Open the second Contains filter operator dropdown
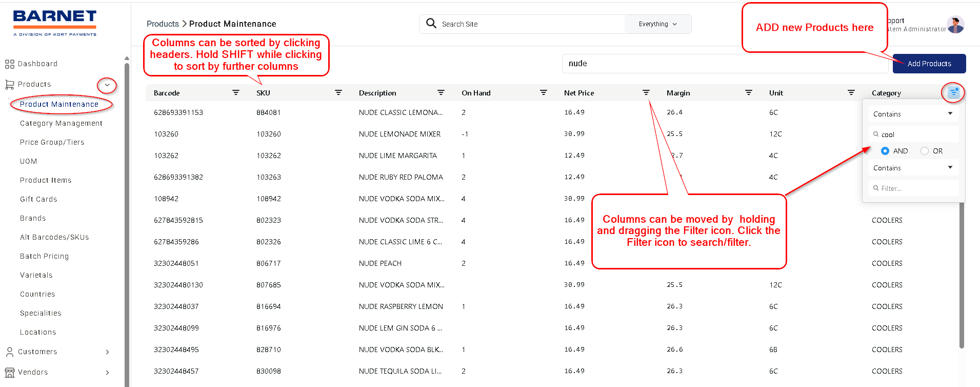Image resolution: width=980 pixels, height=387 pixels. pyautogui.click(x=913, y=168)
